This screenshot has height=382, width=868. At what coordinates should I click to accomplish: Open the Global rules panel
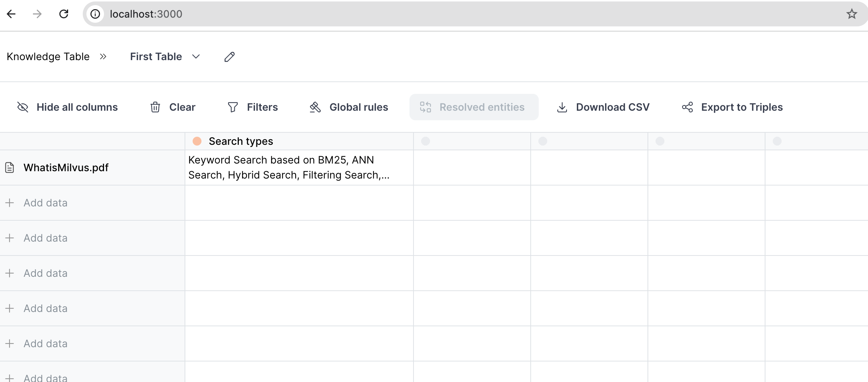click(349, 107)
